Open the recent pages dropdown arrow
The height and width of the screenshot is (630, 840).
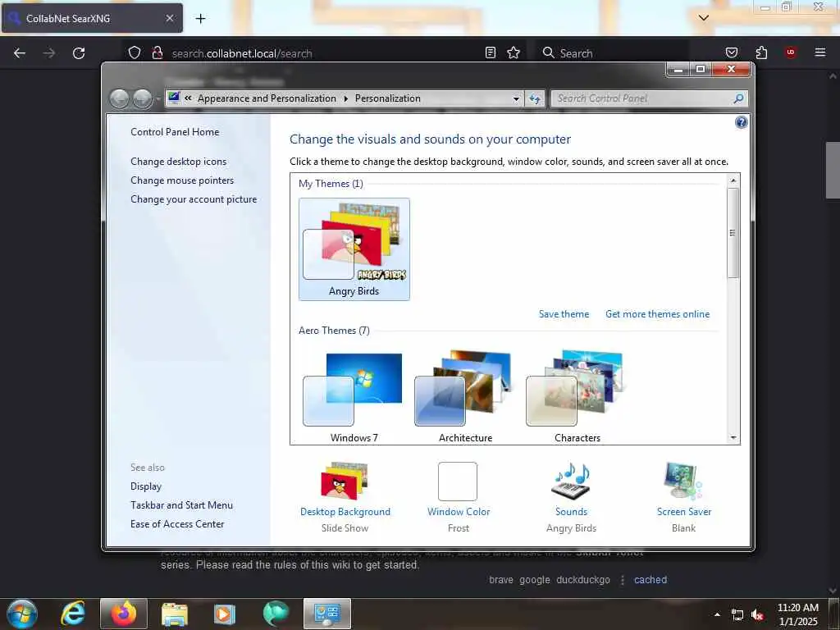pos(158,99)
